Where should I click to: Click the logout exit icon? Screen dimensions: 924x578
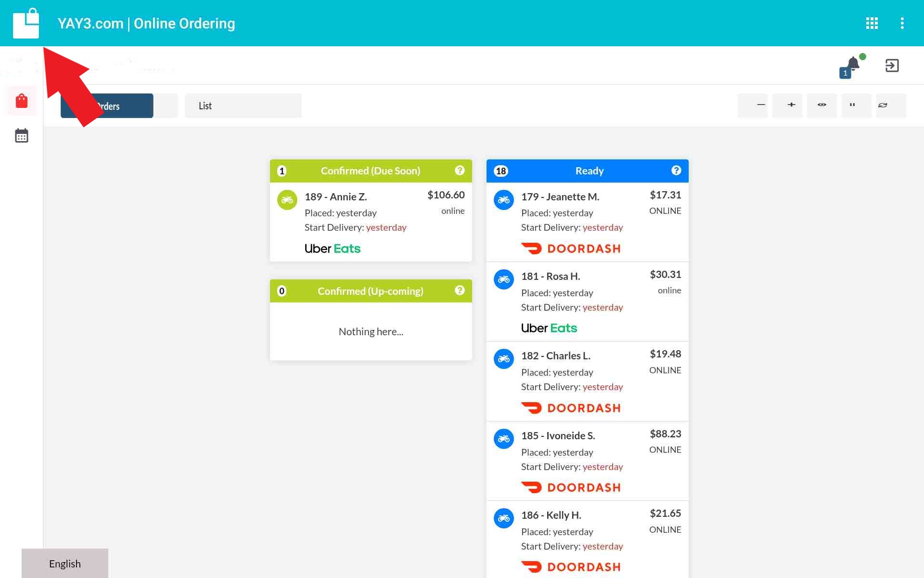coord(892,66)
